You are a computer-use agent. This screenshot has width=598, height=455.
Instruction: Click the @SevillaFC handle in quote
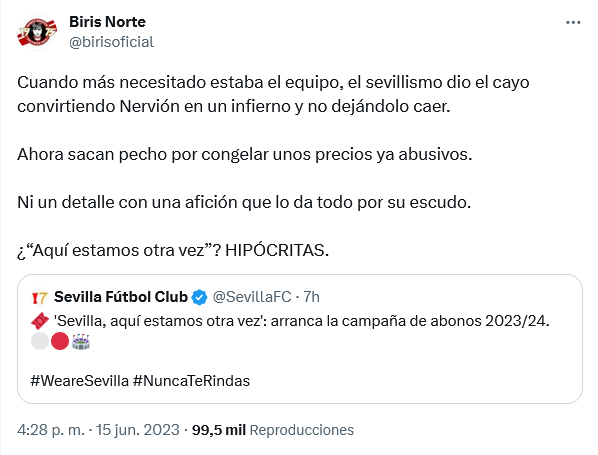252,297
